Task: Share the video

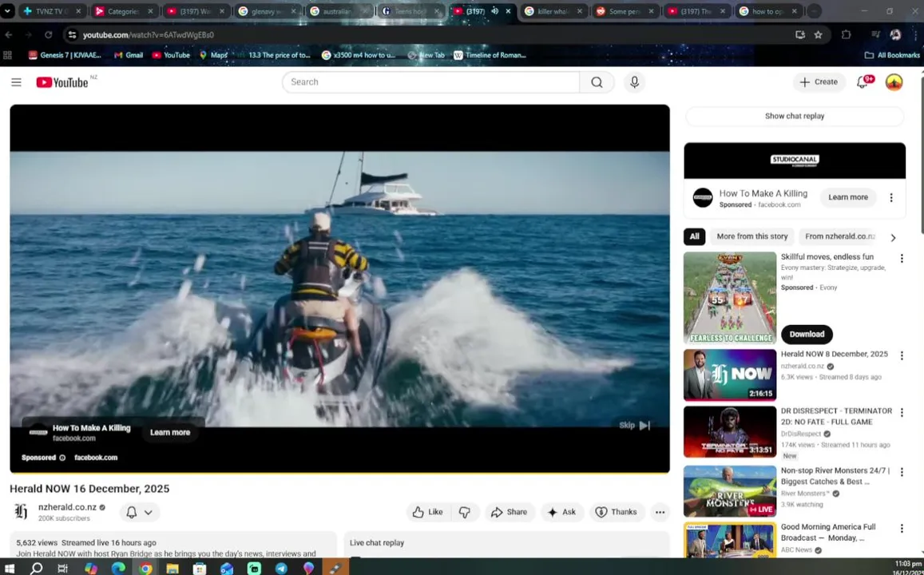Action: point(510,512)
